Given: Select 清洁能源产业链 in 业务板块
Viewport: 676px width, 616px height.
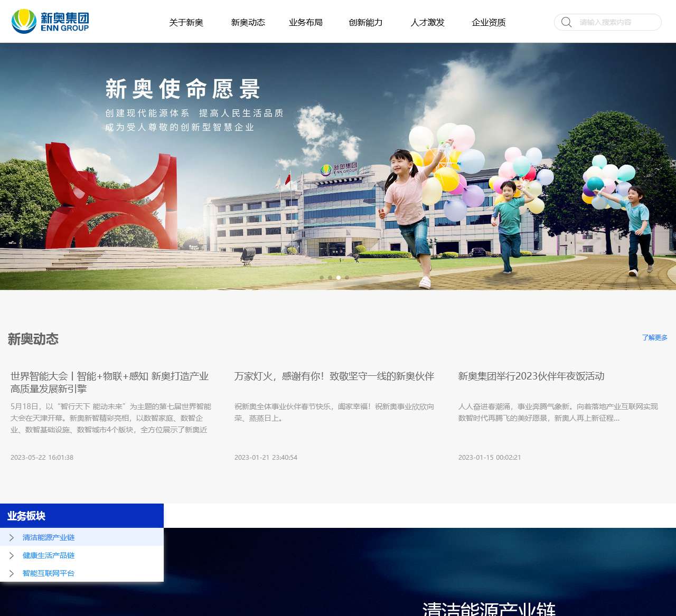Looking at the screenshot, I should click(x=49, y=537).
